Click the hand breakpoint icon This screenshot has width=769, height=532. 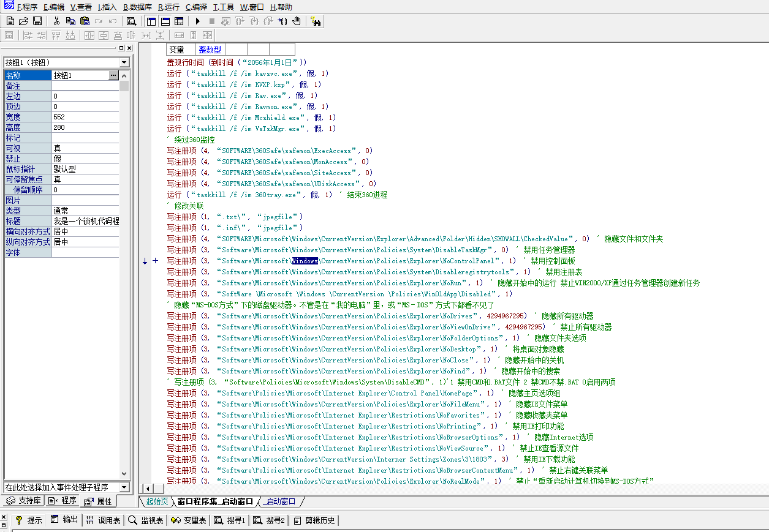point(297,21)
